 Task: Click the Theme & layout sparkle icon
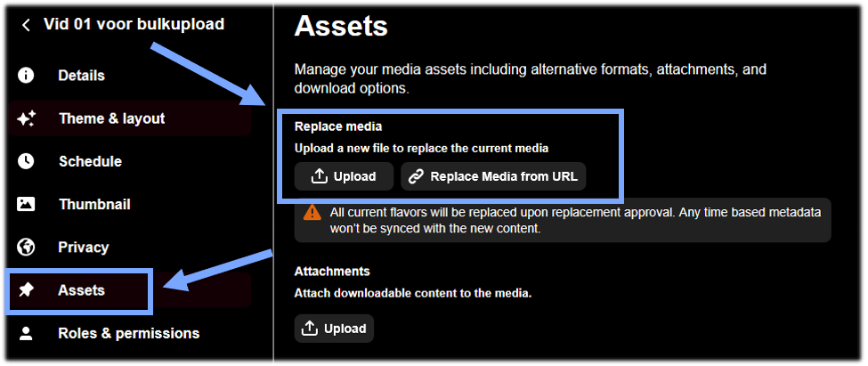[26, 118]
